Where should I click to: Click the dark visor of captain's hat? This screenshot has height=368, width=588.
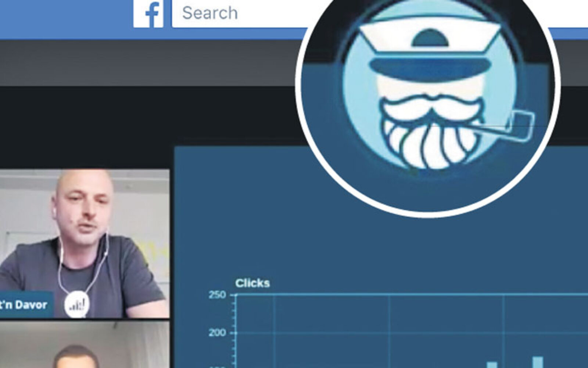pos(430,67)
